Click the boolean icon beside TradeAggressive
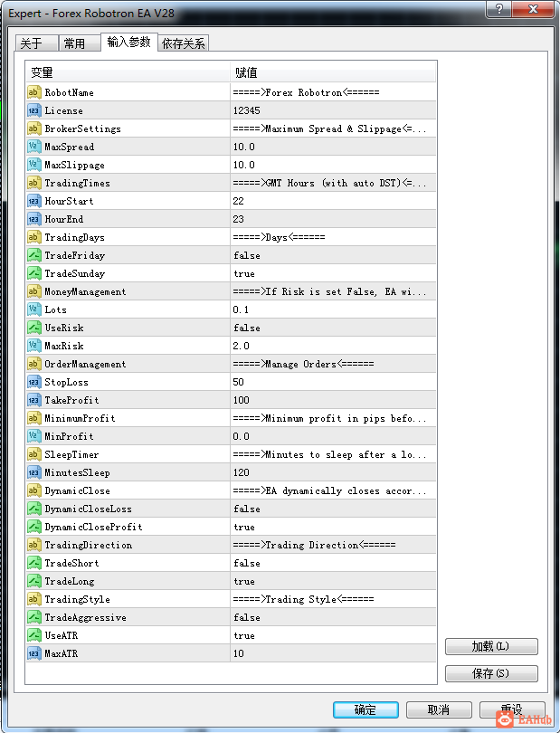 tap(34, 617)
